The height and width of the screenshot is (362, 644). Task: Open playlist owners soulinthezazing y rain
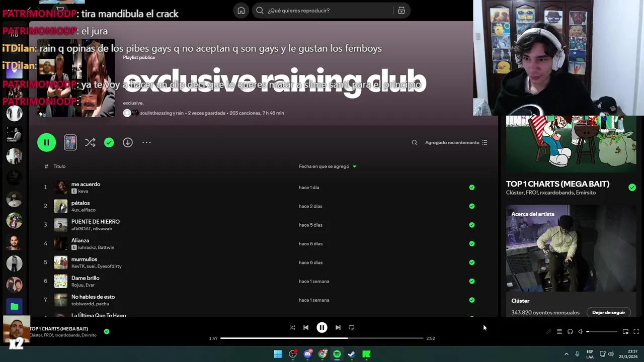pyautogui.click(x=162, y=113)
